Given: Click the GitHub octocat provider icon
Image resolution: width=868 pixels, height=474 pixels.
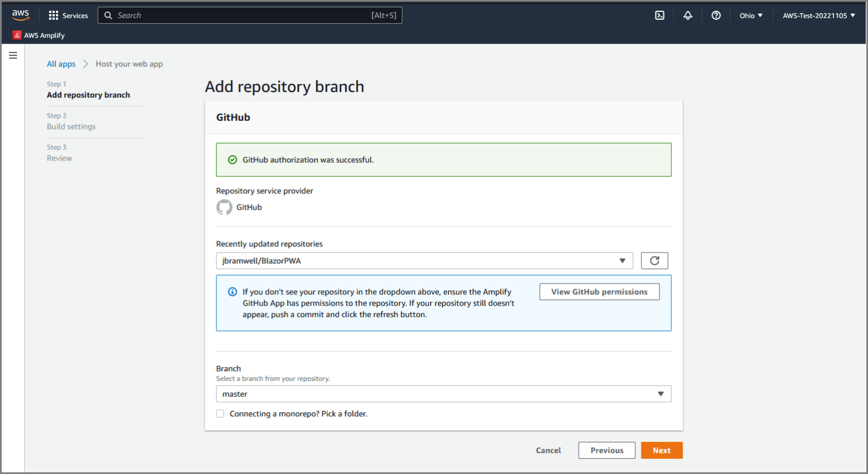Looking at the screenshot, I should click(224, 207).
